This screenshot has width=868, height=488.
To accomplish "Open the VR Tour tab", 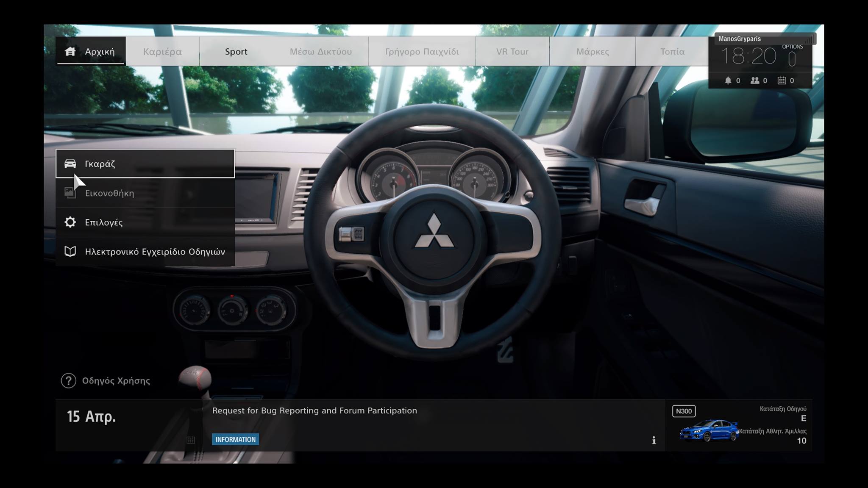I will 512,51.
